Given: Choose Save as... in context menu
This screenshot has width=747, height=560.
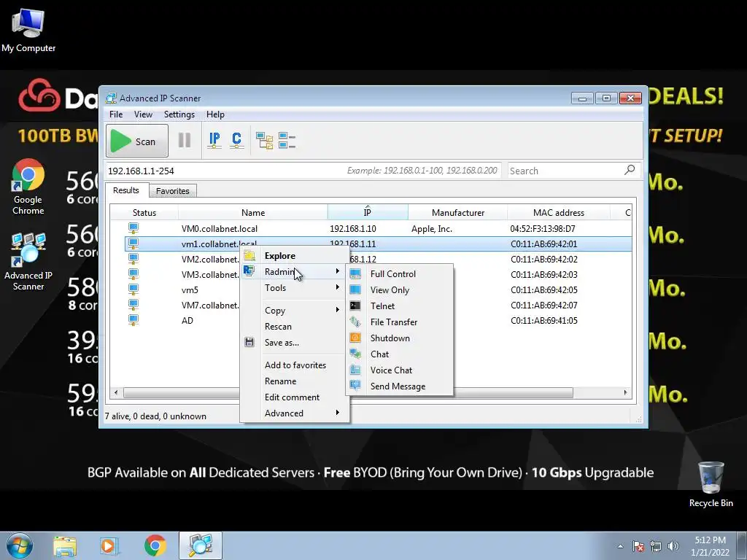Looking at the screenshot, I should click(x=295, y=343).
